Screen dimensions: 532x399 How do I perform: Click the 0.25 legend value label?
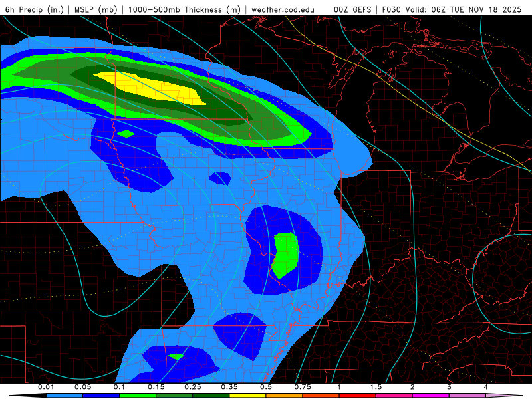193,387
